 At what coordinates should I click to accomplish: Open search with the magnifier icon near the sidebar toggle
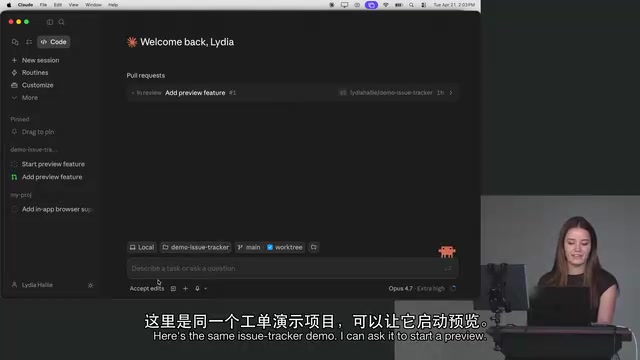(61, 22)
